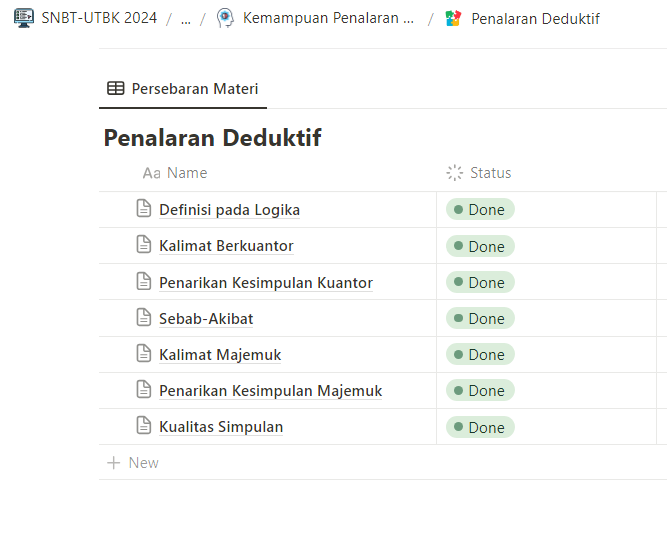Open the Kalimat Majemuk page
The image size is (667, 533).
pos(220,355)
